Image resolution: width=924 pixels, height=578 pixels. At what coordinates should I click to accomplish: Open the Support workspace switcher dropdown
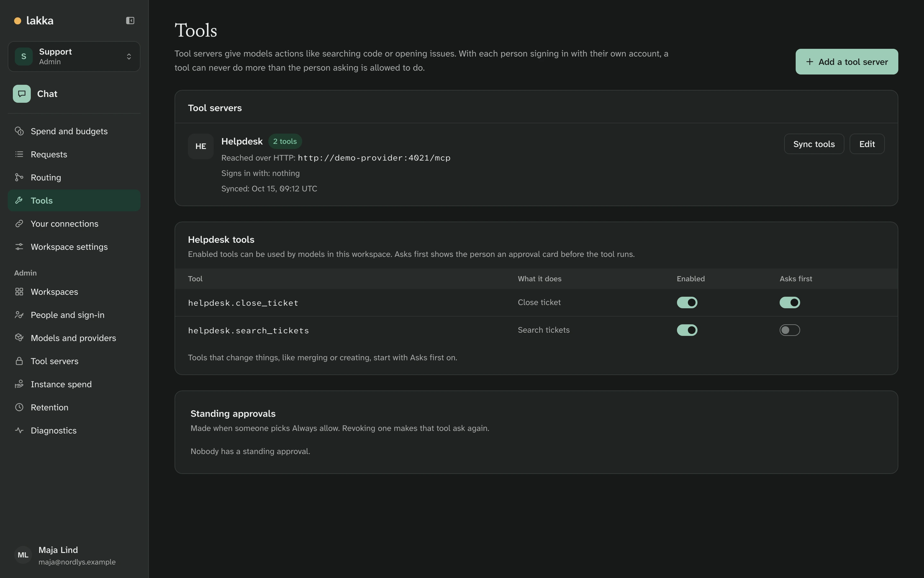coord(74,57)
